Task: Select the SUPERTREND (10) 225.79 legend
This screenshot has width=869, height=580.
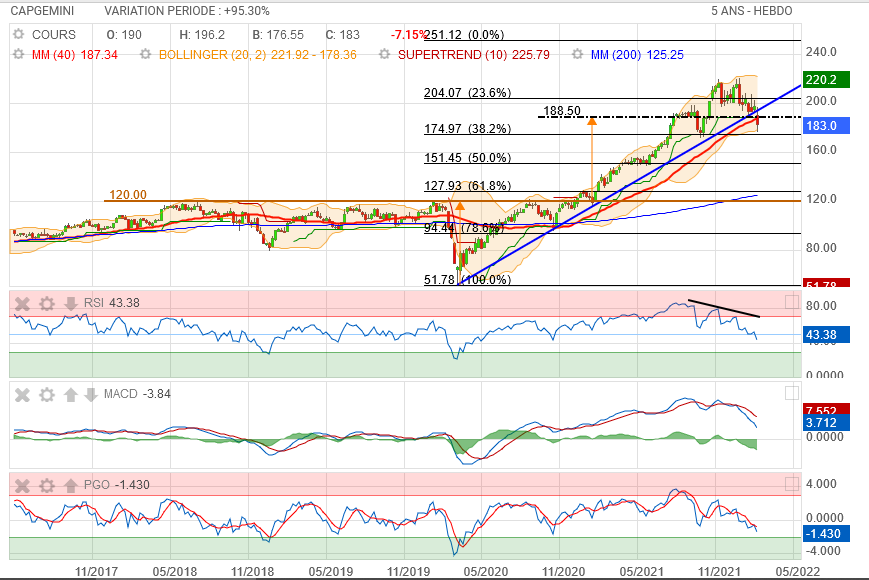Action: [474, 54]
